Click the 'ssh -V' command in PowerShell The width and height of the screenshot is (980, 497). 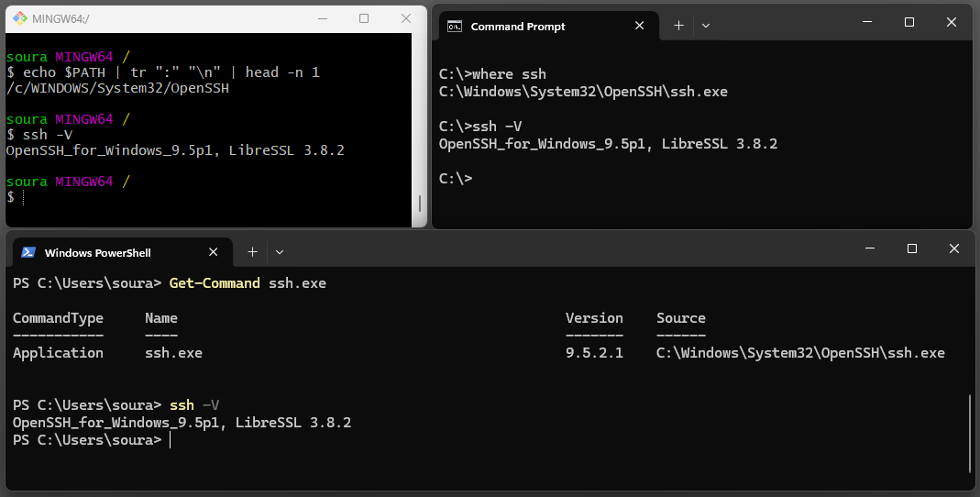(x=194, y=405)
